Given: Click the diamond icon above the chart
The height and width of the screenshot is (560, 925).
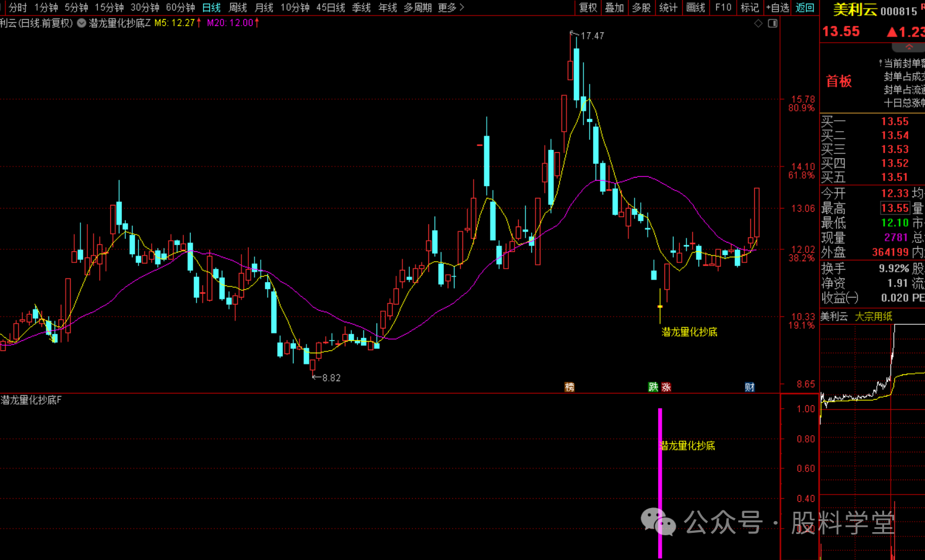Looking at the screenshot, I should (x=758, y=24).
